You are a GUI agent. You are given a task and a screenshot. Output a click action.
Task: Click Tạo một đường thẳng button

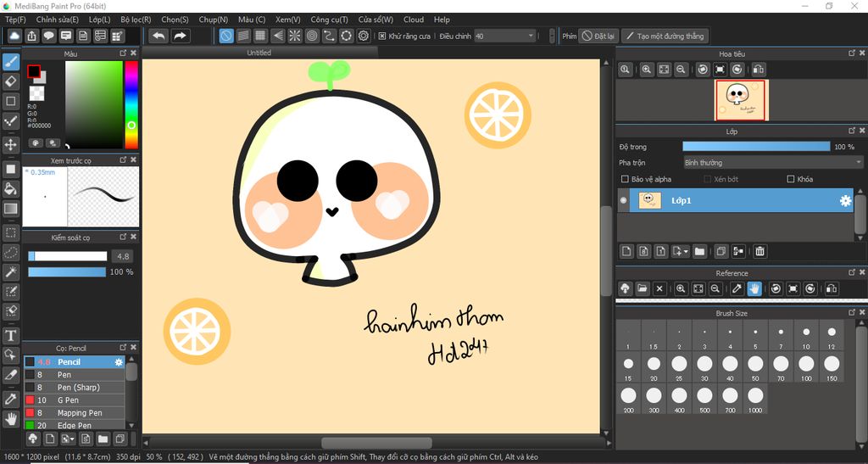(x=665, y=36)
